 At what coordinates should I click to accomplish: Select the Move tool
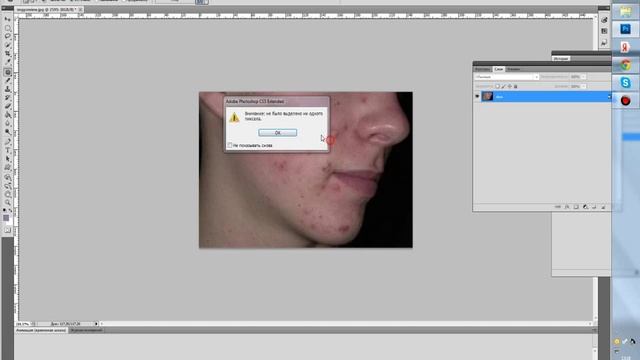(8, 19)
